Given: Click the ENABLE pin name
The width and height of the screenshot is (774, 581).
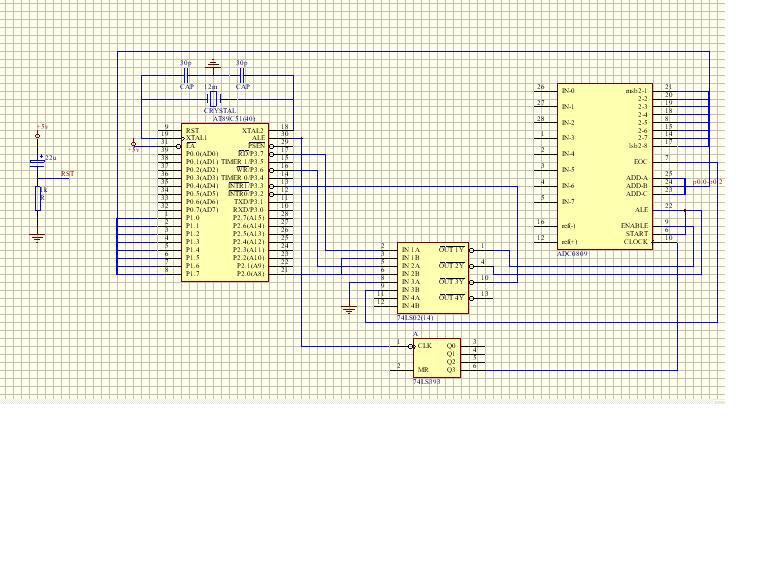Looking at the screenshot, I should [x=634, y=226].
